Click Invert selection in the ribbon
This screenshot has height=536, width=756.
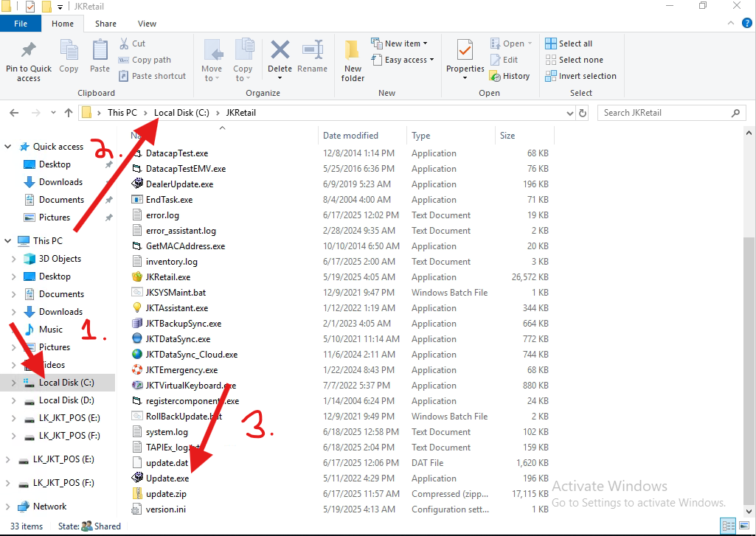coord(580,76)
